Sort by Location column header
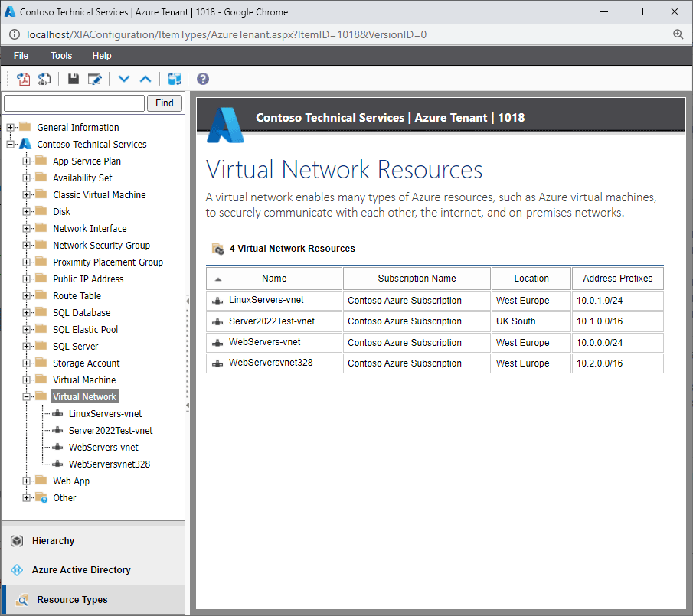 point(531,279)
